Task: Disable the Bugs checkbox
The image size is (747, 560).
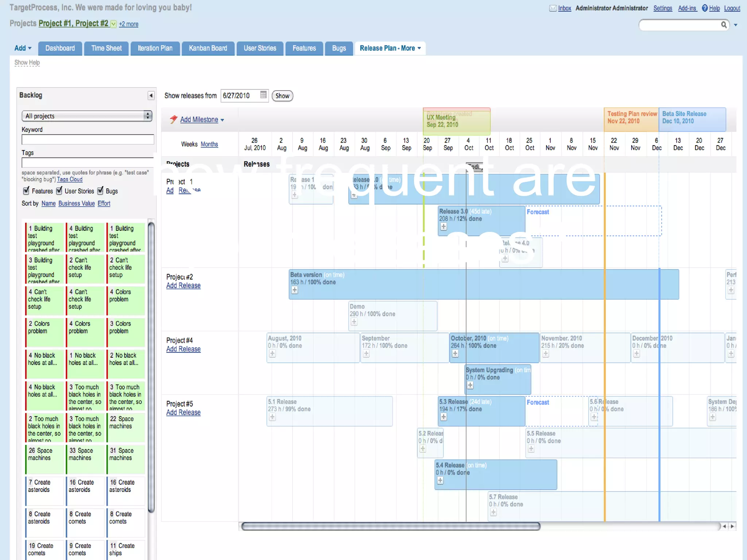Action: pyautogui.click(x=100, y=191)
